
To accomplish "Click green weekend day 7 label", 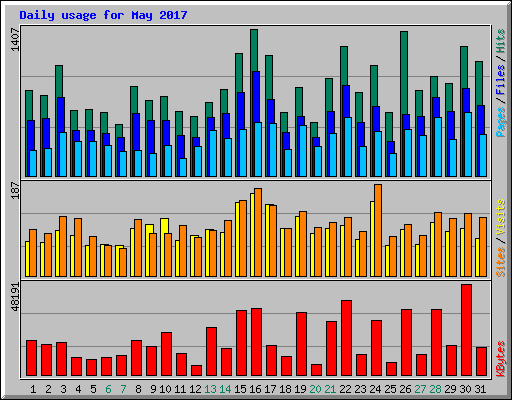I will click(x=123, y=389).
